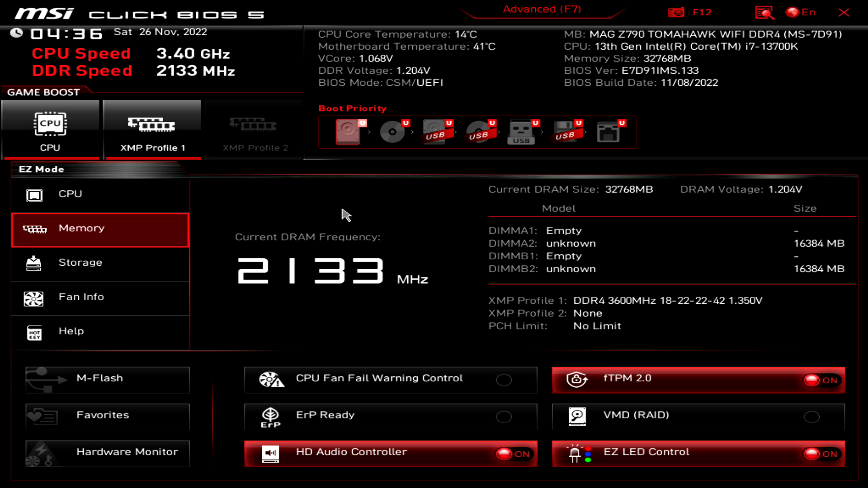Switch to XMP Profile 2 tab
Image resolution: width=868 pixels, height=488 pixels.
(255, 131)
